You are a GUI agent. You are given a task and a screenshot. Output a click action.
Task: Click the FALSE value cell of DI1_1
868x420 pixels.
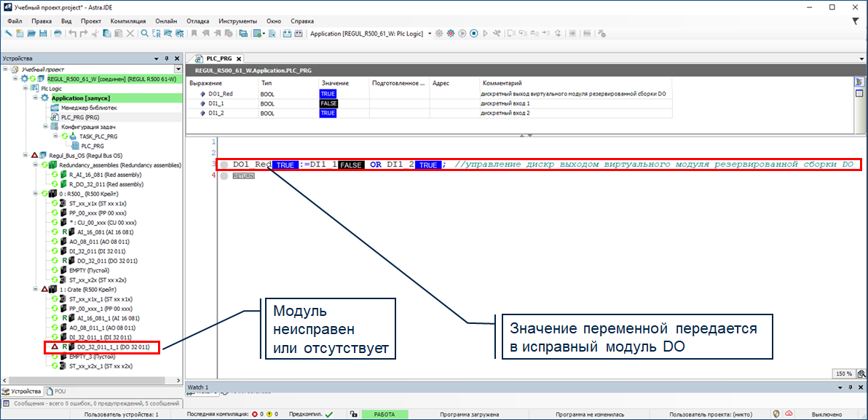(x=328, y=104)
